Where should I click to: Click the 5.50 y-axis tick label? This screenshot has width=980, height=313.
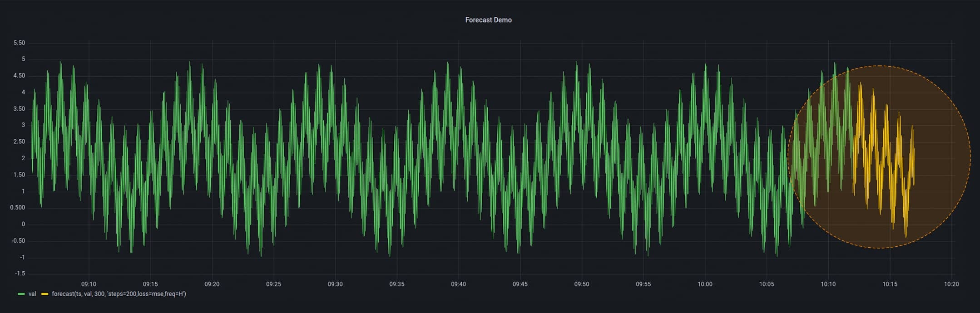coord(19,43)
